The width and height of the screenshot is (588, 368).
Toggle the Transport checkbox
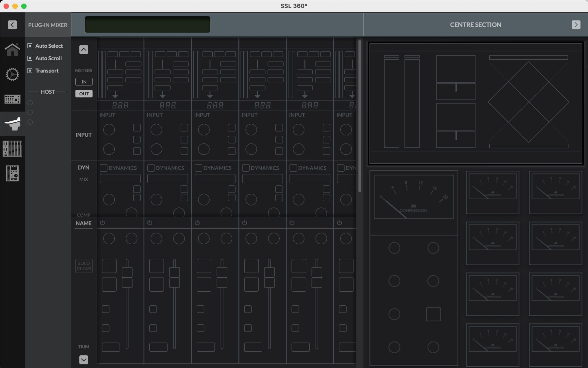click(x=30, y=71)
